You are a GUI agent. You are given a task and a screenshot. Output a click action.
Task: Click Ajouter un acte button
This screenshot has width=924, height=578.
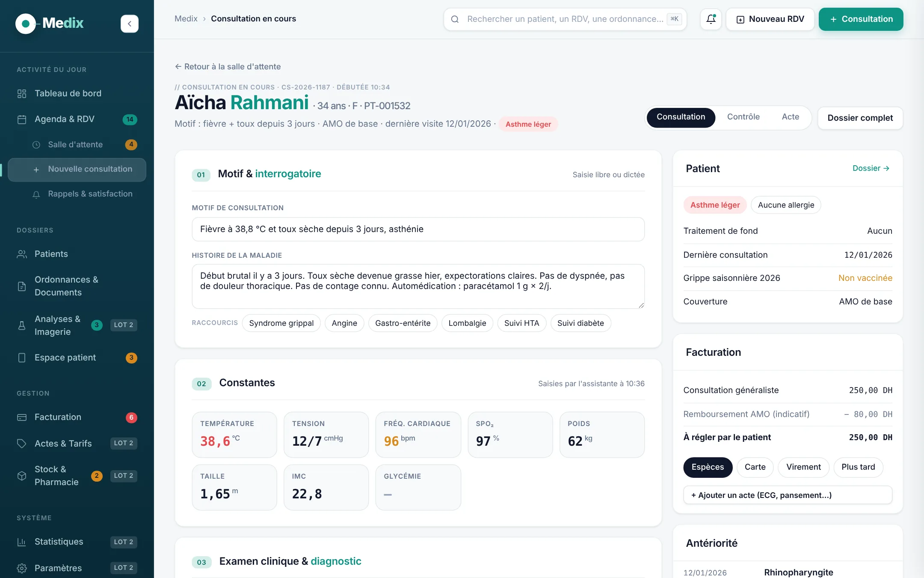788,495
